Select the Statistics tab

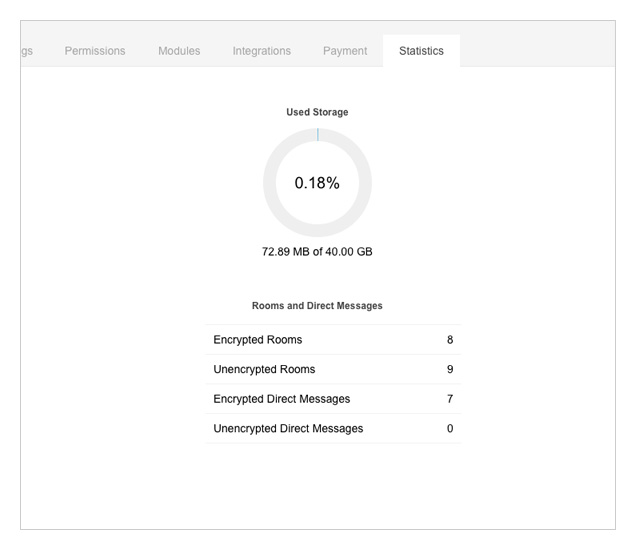[x=421, y=51]
